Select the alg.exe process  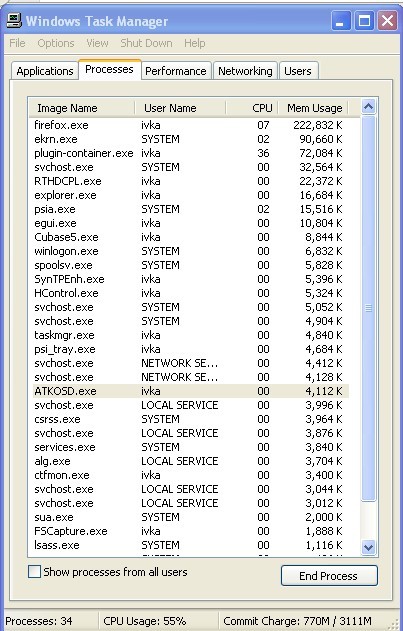[x=189, y=461]
